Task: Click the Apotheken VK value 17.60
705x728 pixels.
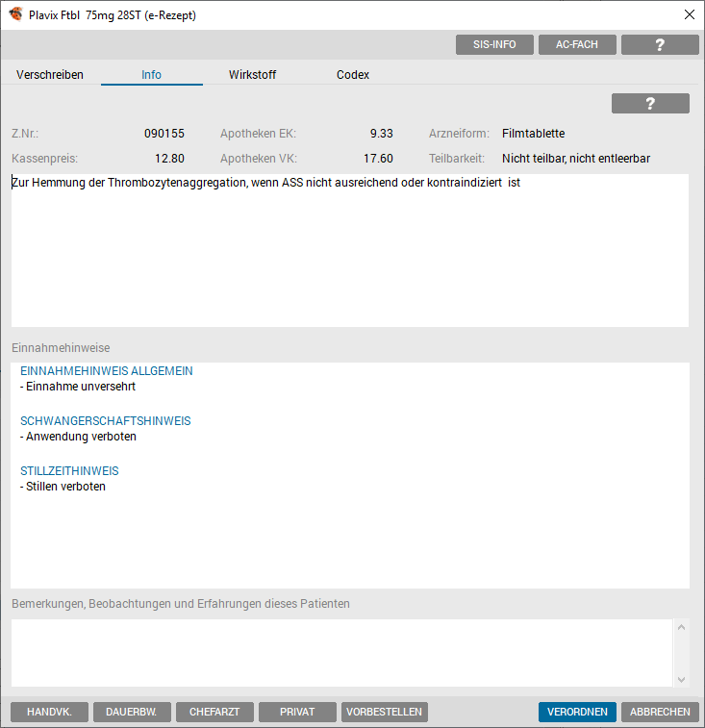Action: [379, 159]
